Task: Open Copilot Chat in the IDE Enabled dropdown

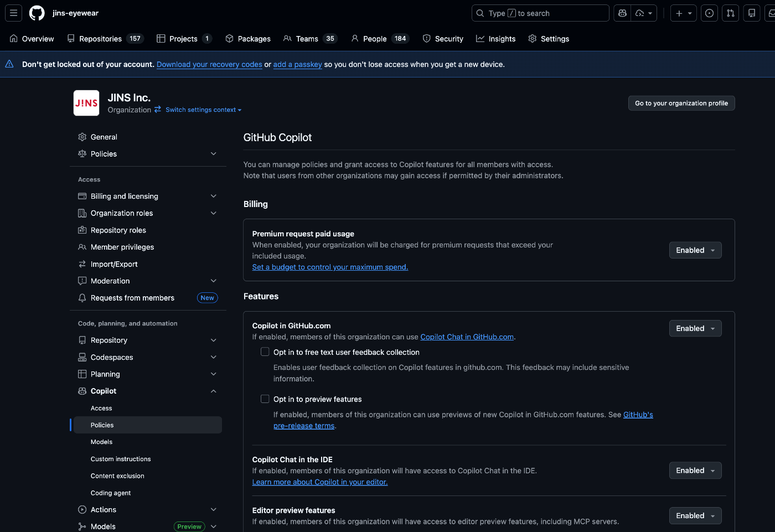Action: pos(695,471)
